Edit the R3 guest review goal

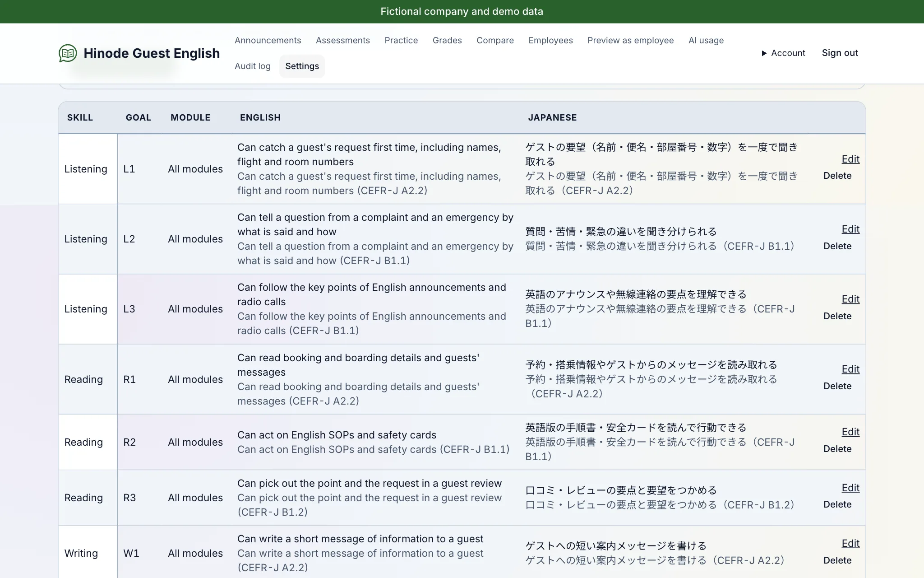(850, 488)
